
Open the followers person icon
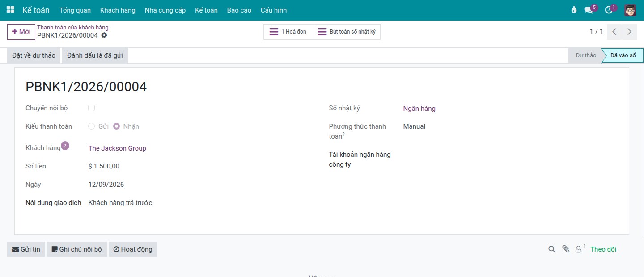(x=579, y=249)
